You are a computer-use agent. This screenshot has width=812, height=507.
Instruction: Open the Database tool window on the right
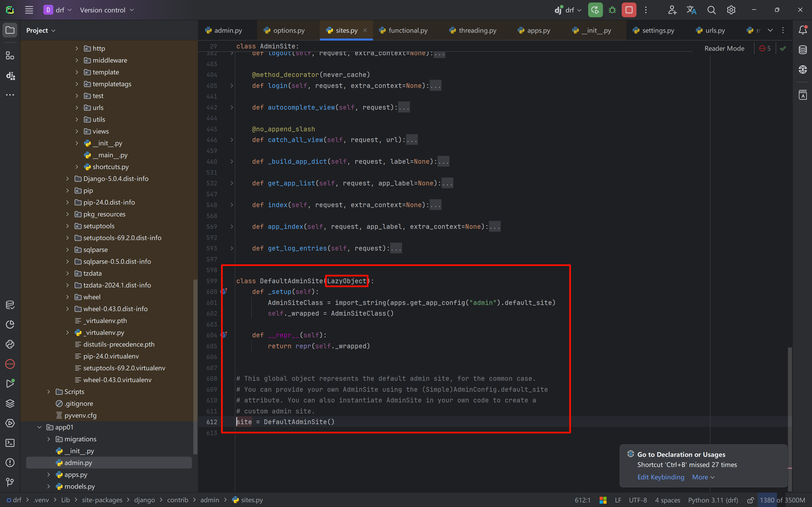[802, 50]
